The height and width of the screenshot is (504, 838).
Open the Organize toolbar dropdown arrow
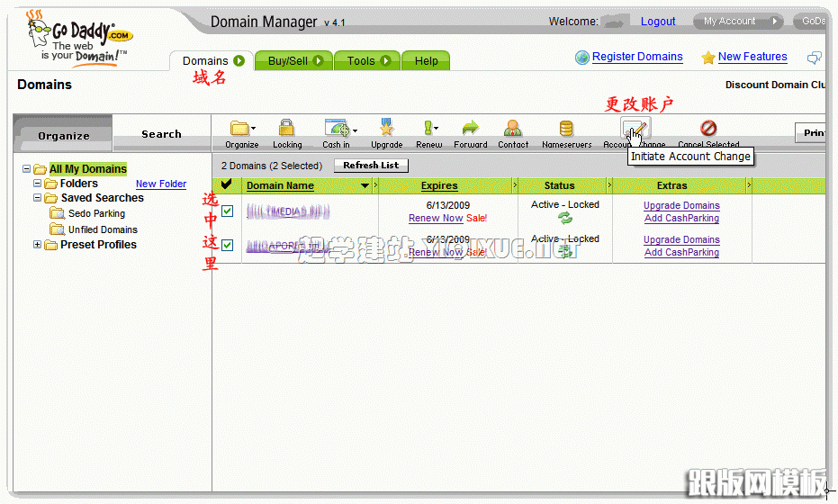pos(253,129)
